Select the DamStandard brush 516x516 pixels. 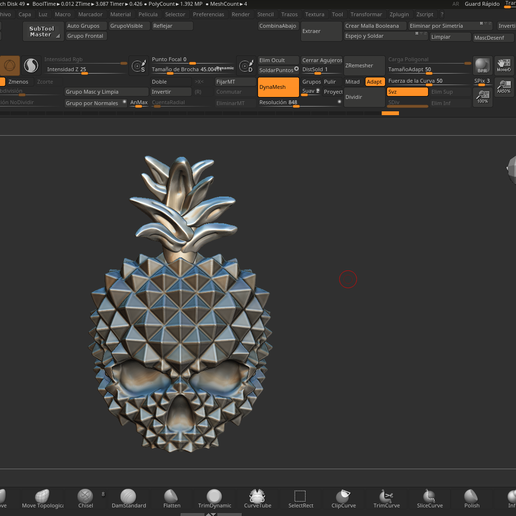(x=129, y=498)
